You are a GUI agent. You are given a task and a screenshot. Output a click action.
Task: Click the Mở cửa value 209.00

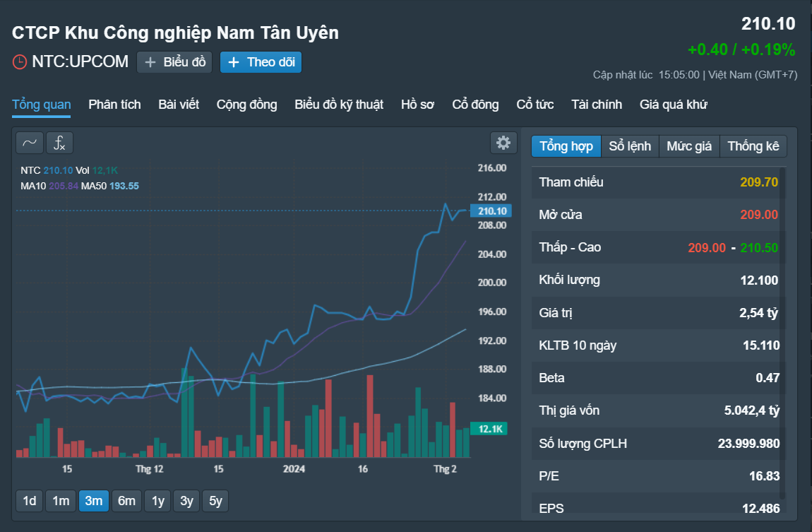pos(758,215)
